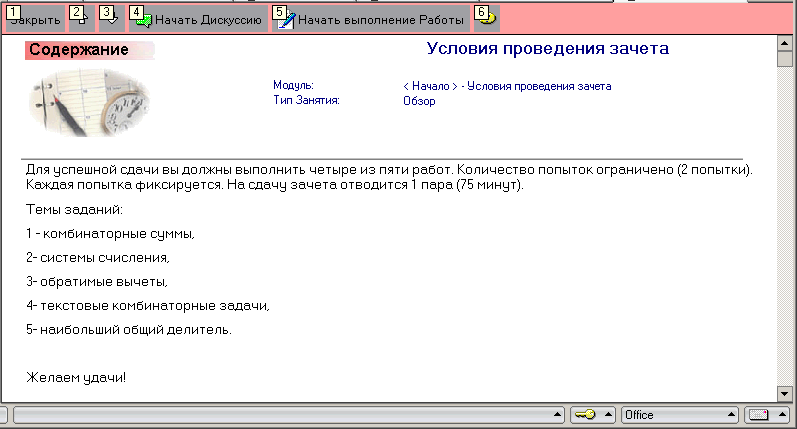Click the vertical scrollbar up arrow

(785, 43)
